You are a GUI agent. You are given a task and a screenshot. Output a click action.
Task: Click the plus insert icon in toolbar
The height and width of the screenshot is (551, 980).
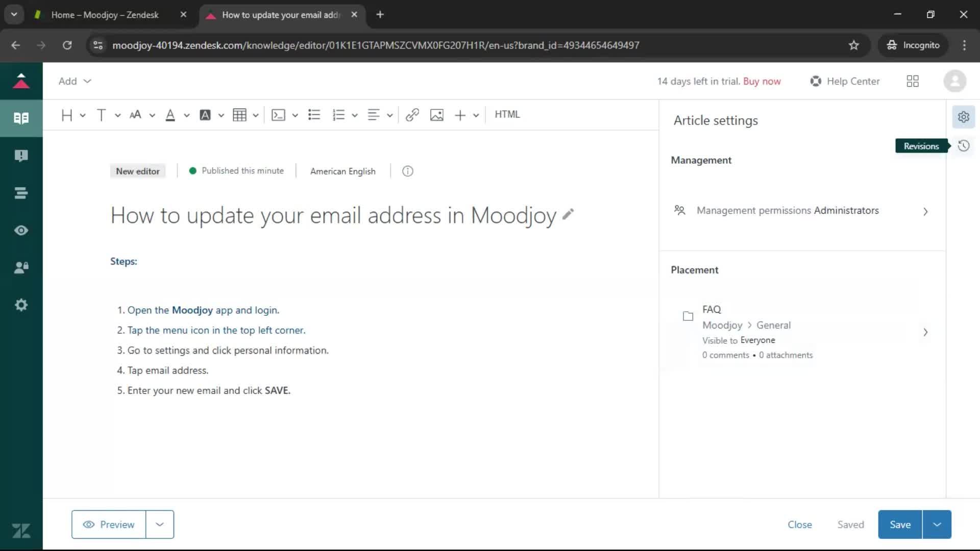point(460,115)
